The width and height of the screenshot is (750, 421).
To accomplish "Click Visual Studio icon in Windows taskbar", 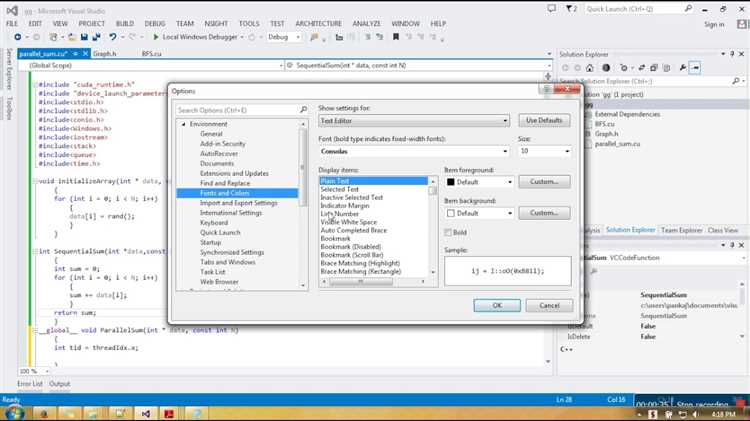I will (x=146, y=414).
